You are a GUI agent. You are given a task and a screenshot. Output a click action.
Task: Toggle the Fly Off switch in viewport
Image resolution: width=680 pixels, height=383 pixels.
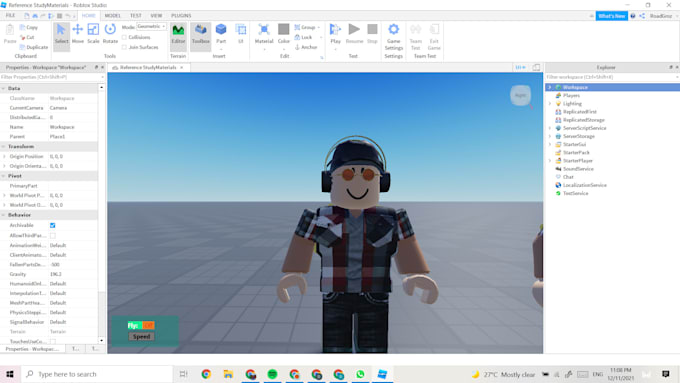click(x=147, y=325)
